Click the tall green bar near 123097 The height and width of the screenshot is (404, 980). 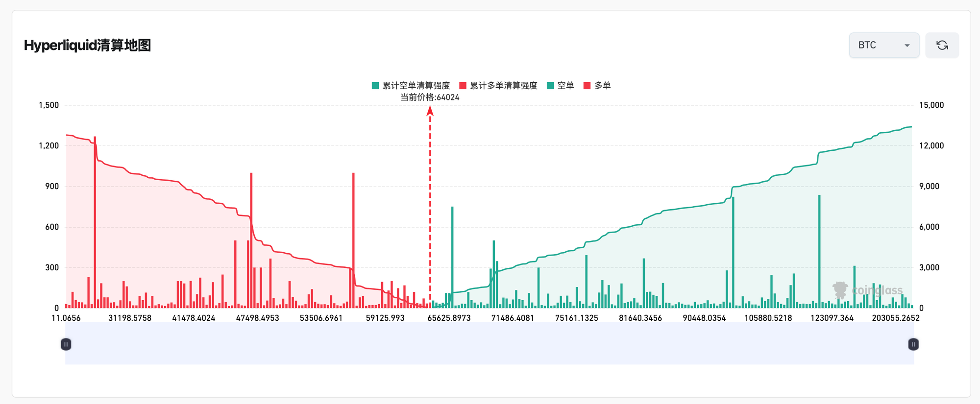click(819, 251)
